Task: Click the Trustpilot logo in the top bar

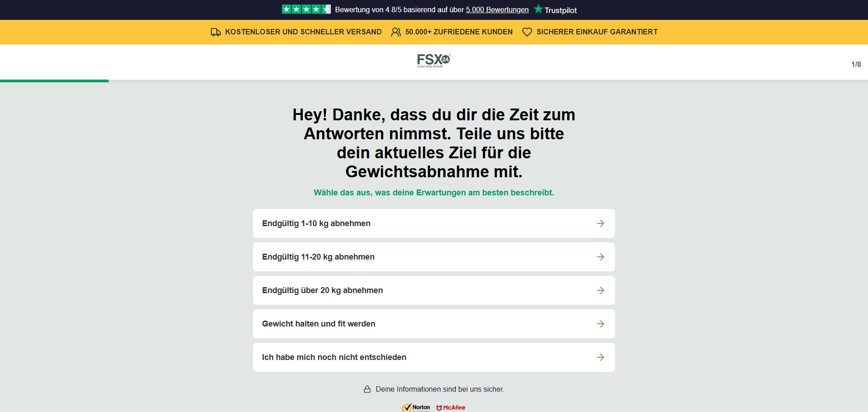Action: (x=555, y=10)
